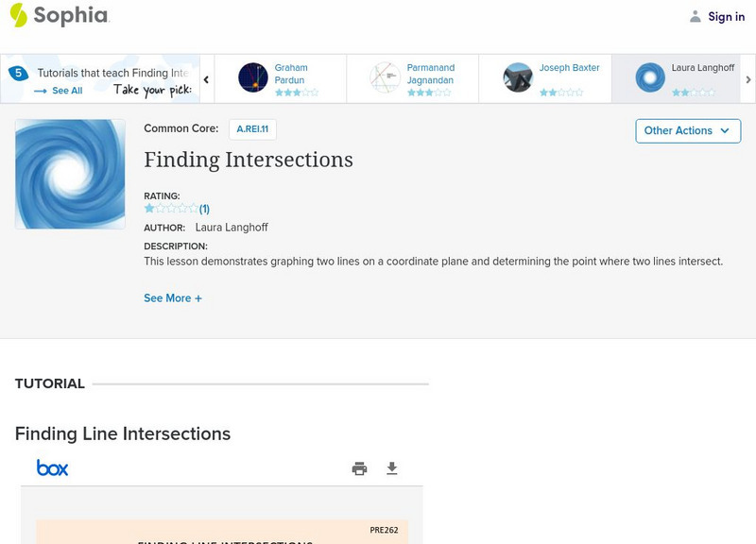Click the star rating under RATING
Viewport: 756px width, 544px height.
[171, 209]
